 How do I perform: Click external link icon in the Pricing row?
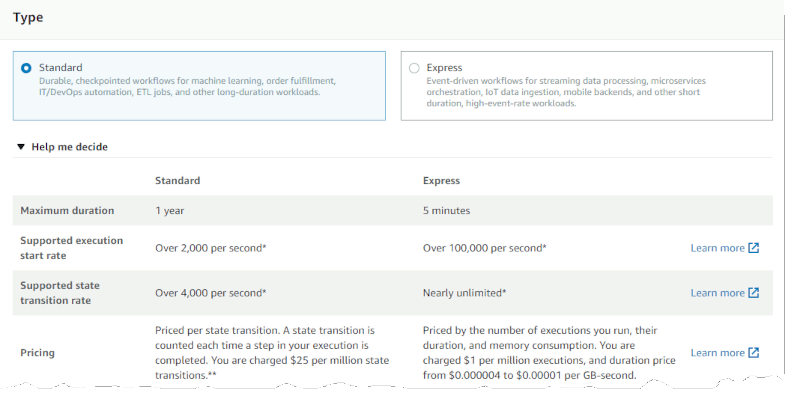click(754, 353)
